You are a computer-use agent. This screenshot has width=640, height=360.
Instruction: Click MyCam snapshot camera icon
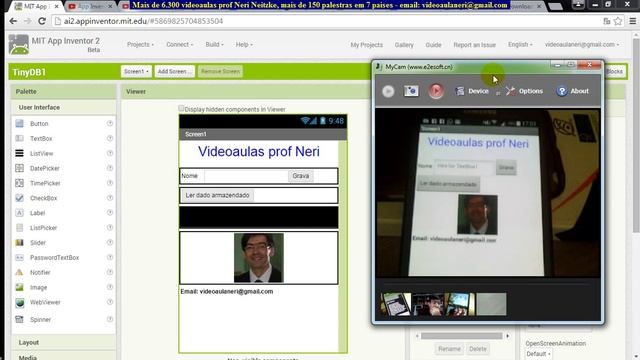[x=411, y=91]
